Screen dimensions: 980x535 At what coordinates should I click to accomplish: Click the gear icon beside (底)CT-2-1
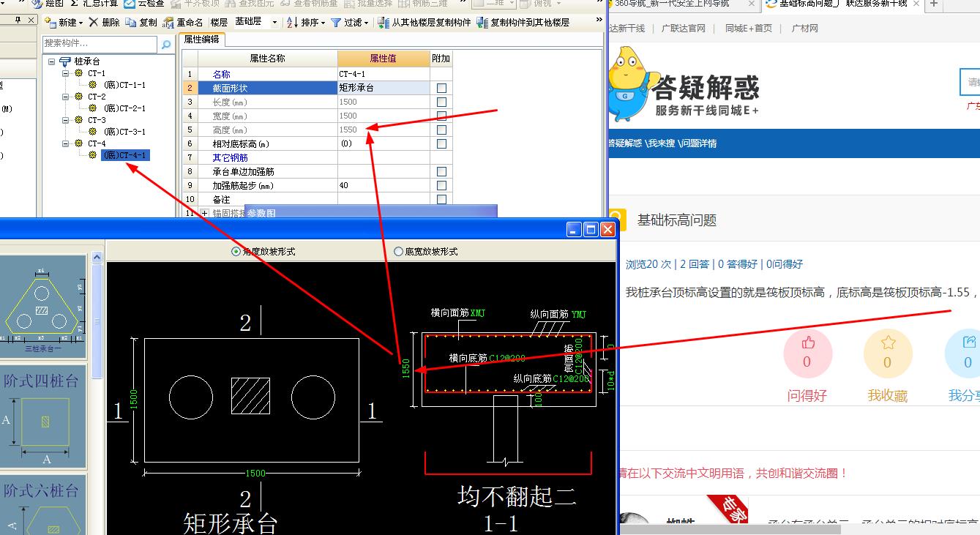93,108
